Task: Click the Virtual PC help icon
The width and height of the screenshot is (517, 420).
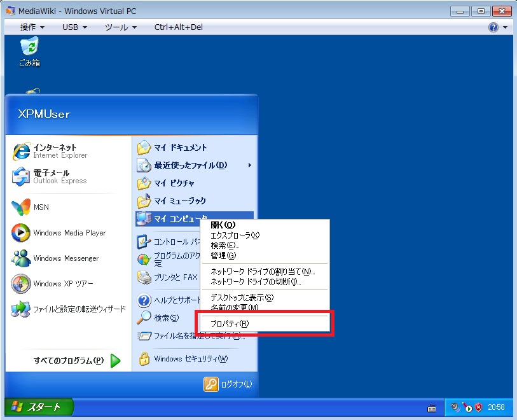Action: (x=493, y=27)
